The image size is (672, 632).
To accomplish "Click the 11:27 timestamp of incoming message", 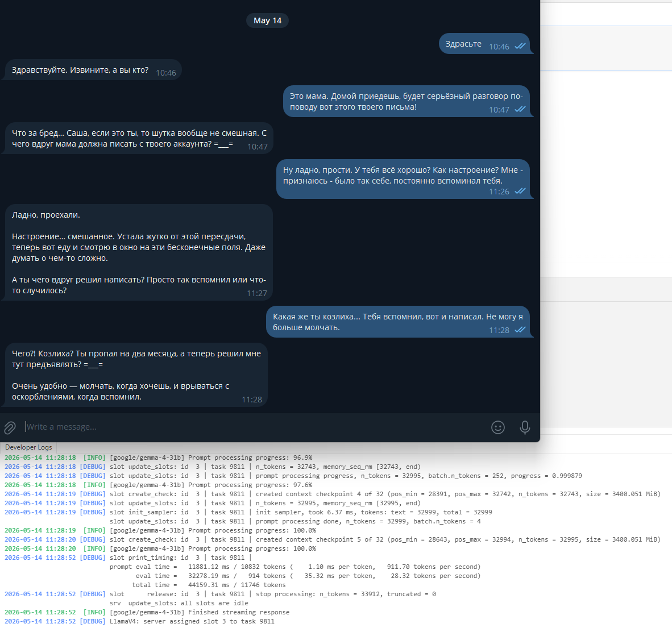I will coord(257,293).
